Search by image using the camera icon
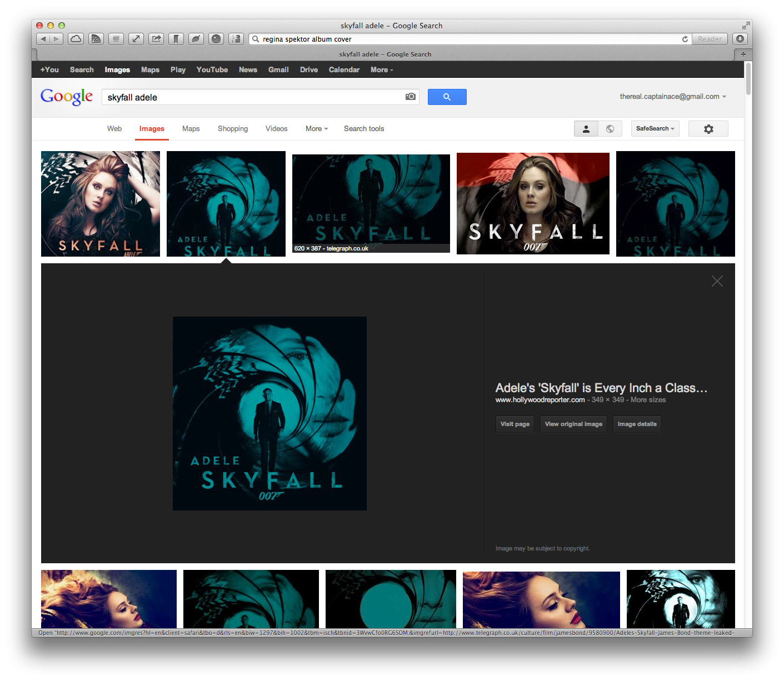 point(411,97)
